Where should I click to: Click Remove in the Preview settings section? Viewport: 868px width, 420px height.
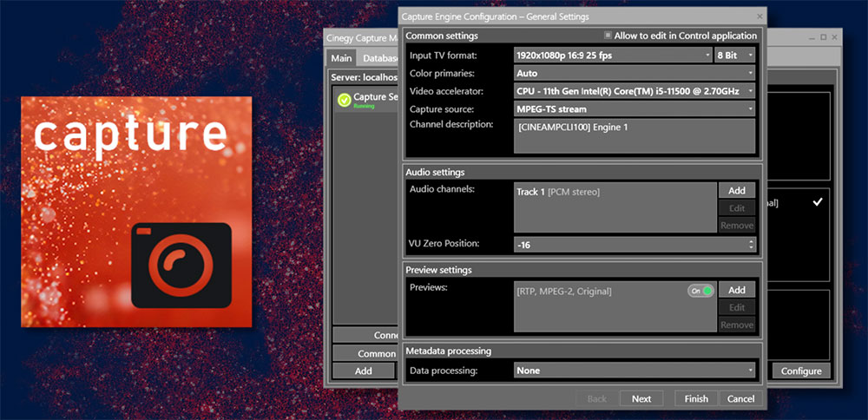(737, 325)
